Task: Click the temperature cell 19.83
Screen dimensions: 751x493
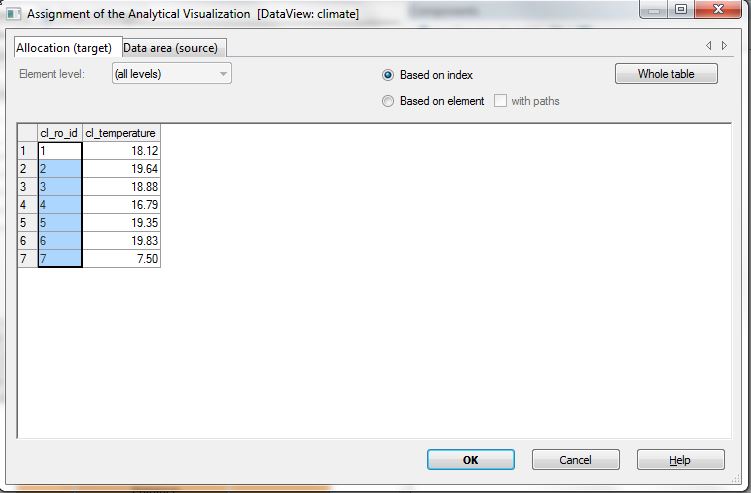Action: pos(121,241)
